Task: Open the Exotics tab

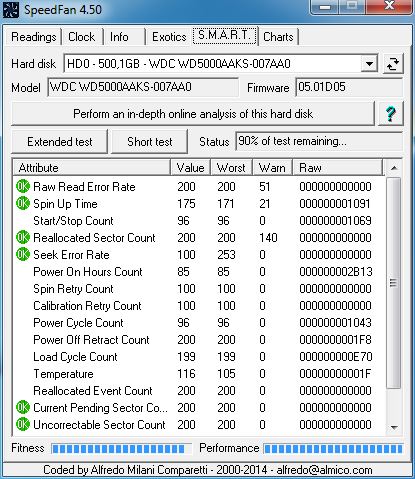Action: coord(169,37)
